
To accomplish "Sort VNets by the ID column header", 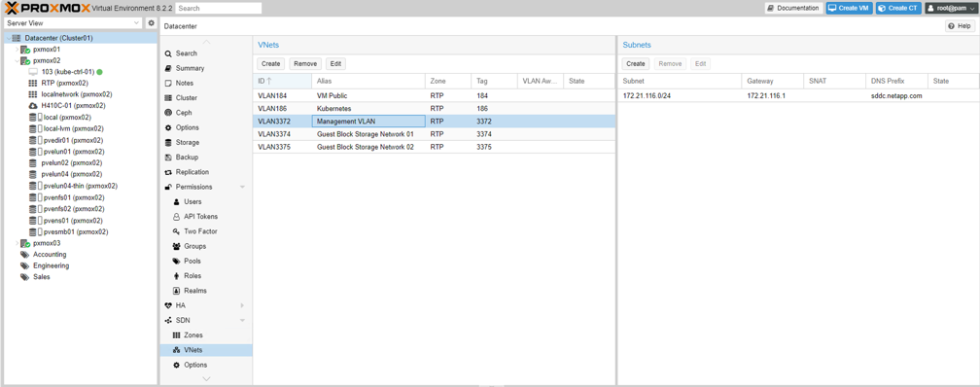I will (x=282, y=82).
